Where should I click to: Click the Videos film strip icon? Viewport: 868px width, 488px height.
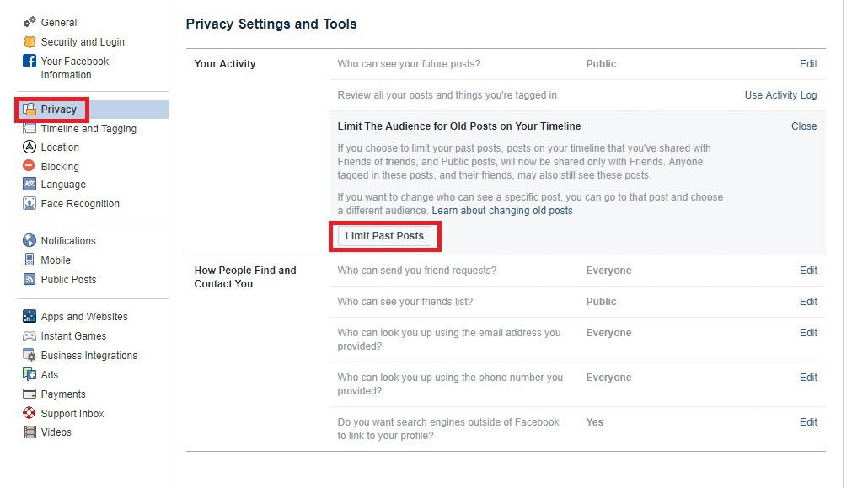pyautogui.click(x=29, y=432)
